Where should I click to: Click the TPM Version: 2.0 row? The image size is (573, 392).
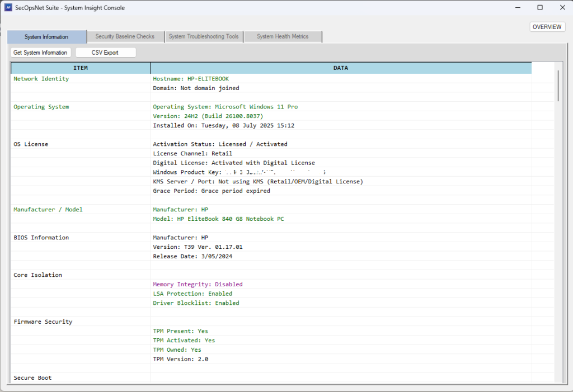click(180, 359)
